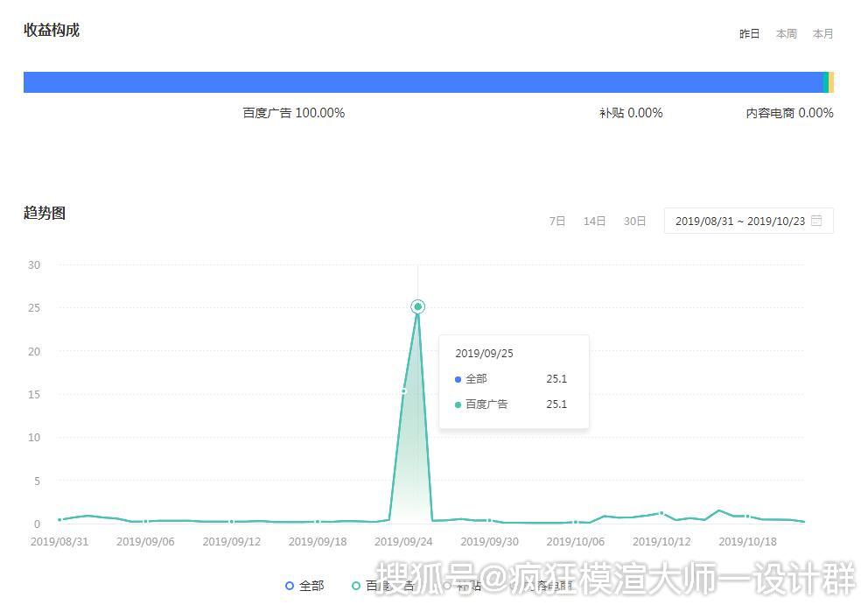
Task: Click the 7日 range button
Action: point(557,222)
